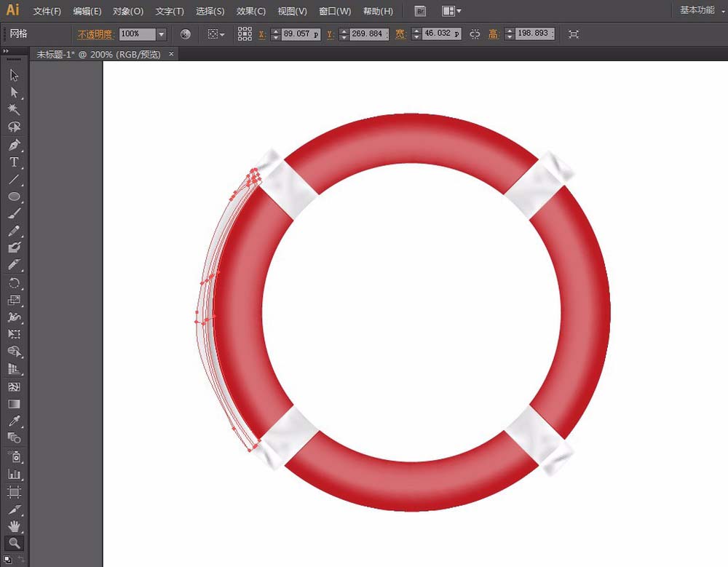Click the Recolor Artwork wheel icon

pos(185,34)
